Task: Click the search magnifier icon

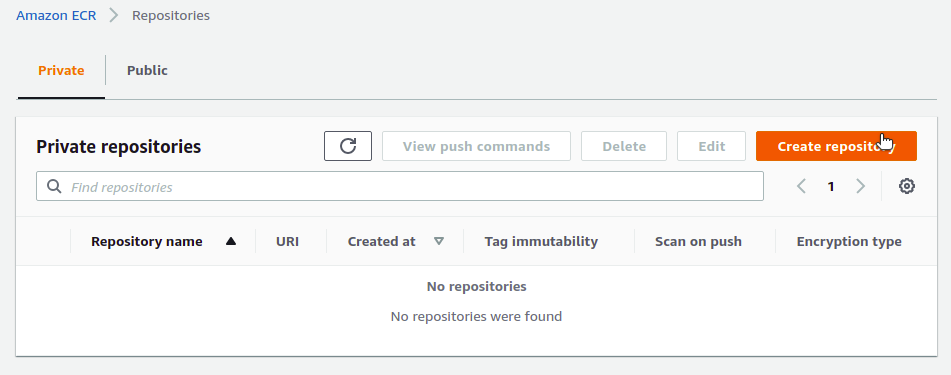Action: [54, 186]
